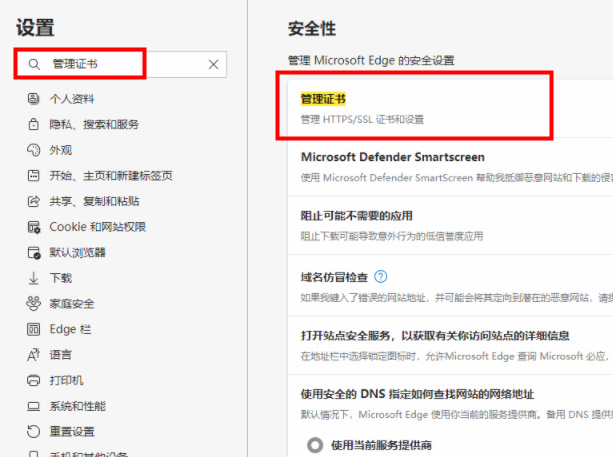The height and width of the screenshot is (457, 613).
Task: Select 默认浏览器 in the sidebar
Action: (x=77, y=253)
